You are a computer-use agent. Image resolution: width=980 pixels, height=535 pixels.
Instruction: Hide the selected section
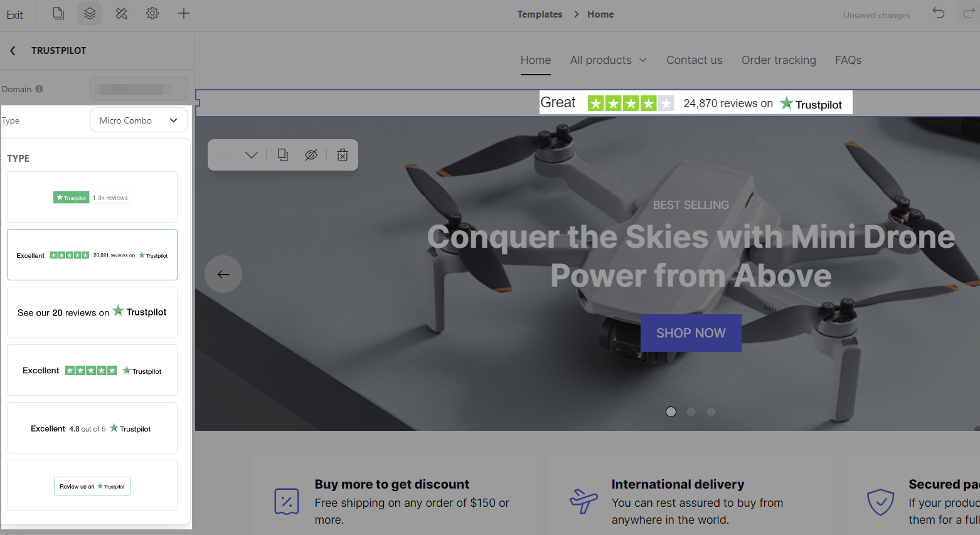[311, 155]
